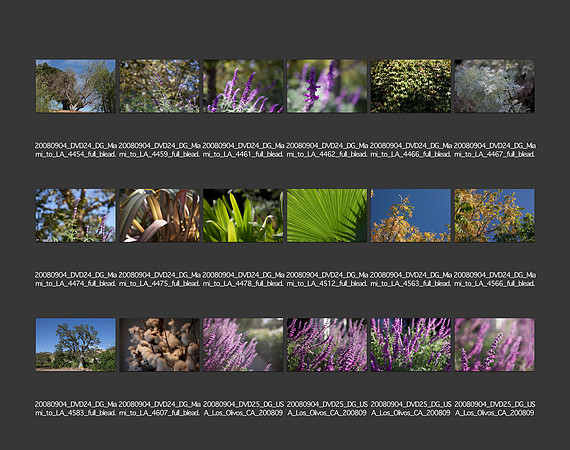This screenshot has width=570, height=450.
Task: Choose the cotton bolls thumbnail 4607
Action: pos(160,345)
